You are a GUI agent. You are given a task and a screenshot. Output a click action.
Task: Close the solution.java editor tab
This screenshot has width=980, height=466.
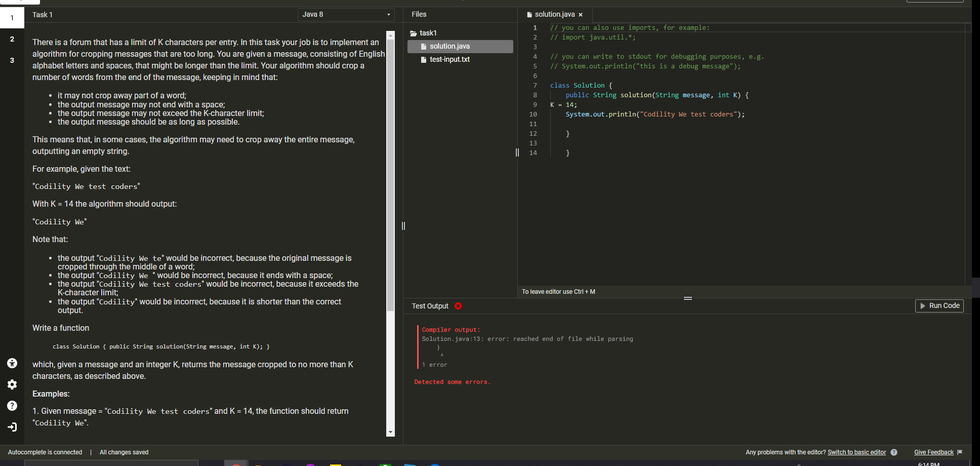click(x=581, y=15)
